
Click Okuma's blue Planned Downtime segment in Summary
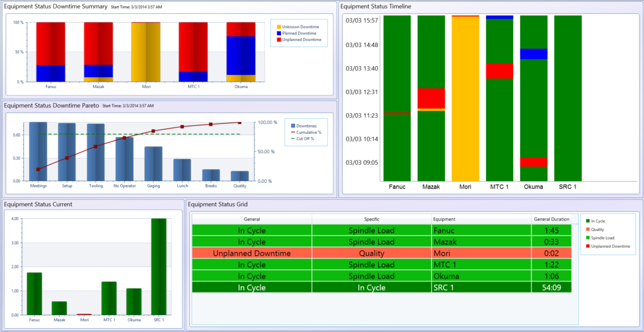(240, 55)
